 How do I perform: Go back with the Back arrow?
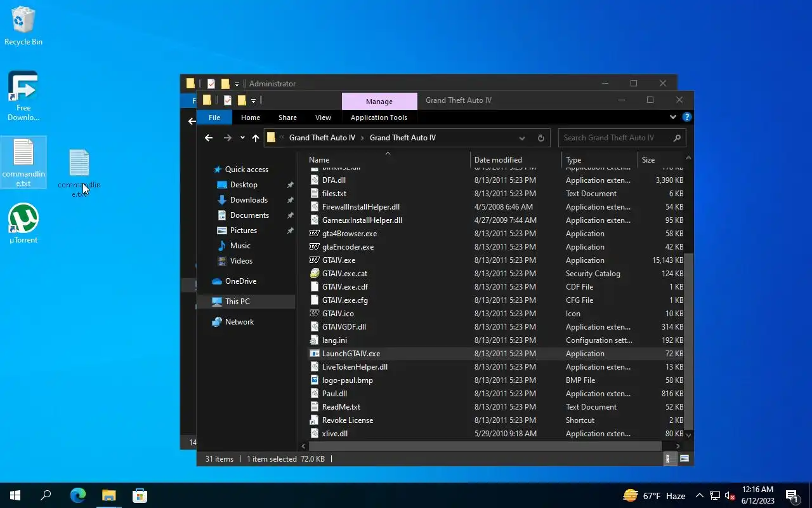tap(209, 138)
